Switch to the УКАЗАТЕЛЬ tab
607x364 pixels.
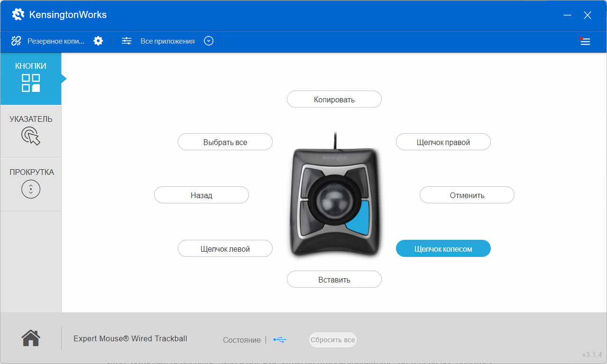click(x=31, y=131)
